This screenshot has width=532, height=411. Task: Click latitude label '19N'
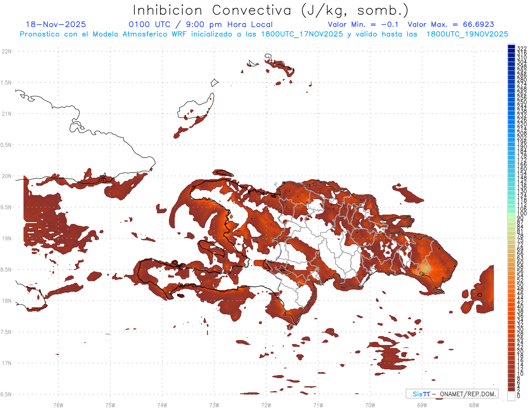6,238
